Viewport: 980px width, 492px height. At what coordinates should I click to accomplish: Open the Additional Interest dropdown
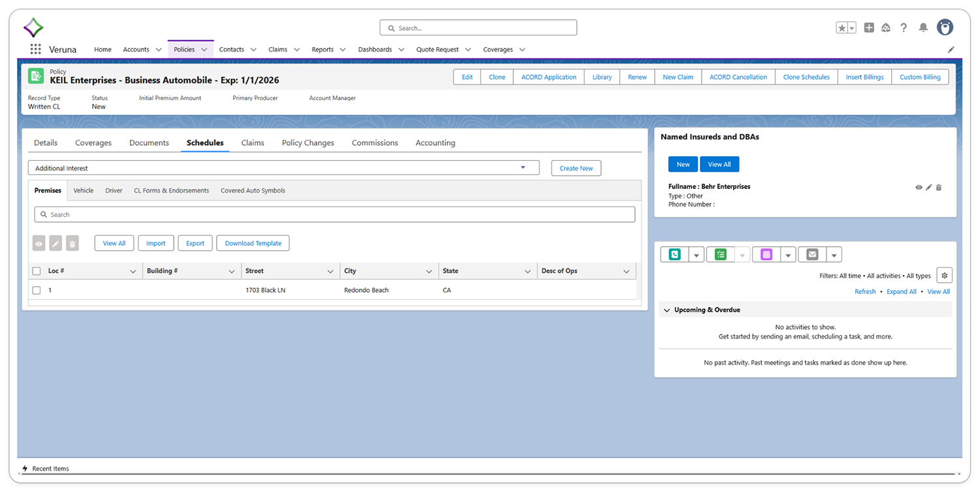(x=284, y=168)
